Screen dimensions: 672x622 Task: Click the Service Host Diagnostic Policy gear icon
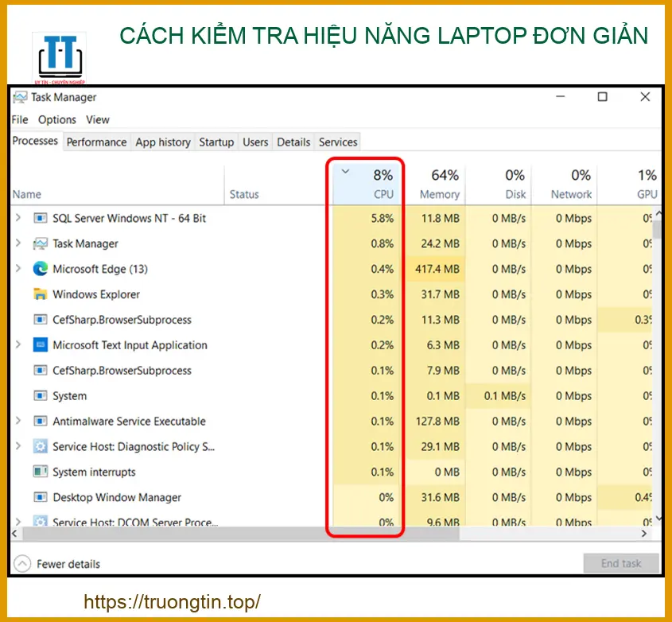41,447
